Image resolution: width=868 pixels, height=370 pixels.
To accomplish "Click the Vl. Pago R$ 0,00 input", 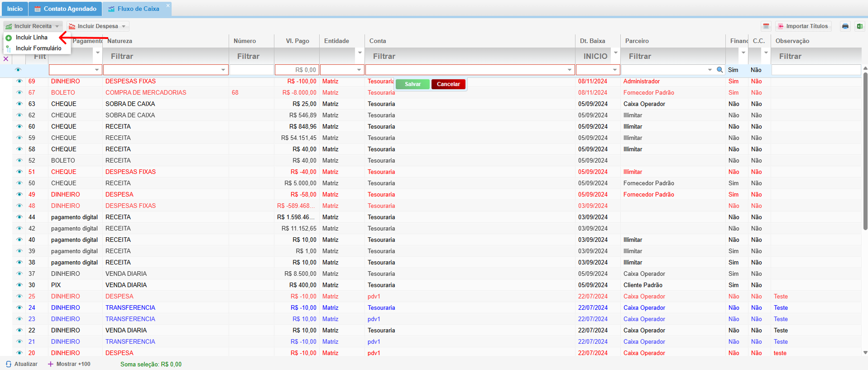I will [x=297, y=70].
